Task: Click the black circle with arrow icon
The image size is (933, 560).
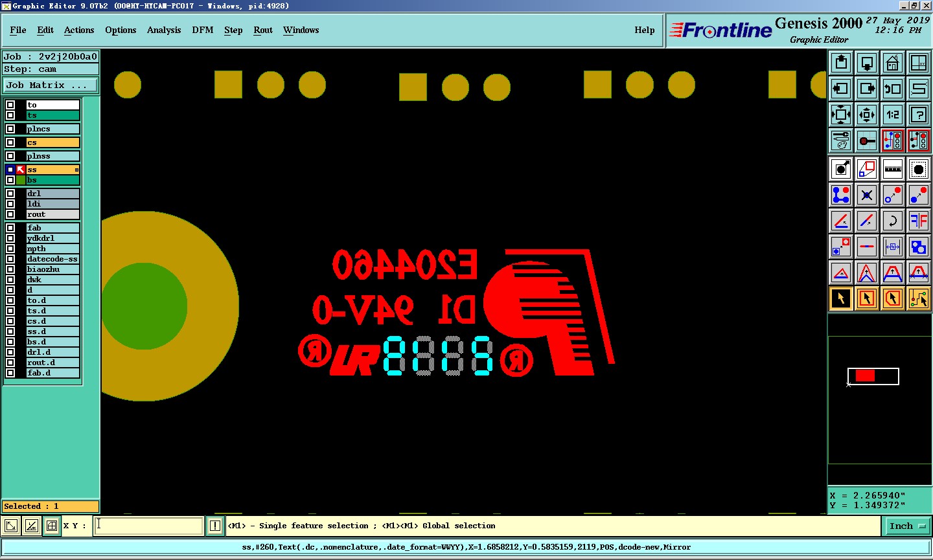Action: tap(841, 169)
